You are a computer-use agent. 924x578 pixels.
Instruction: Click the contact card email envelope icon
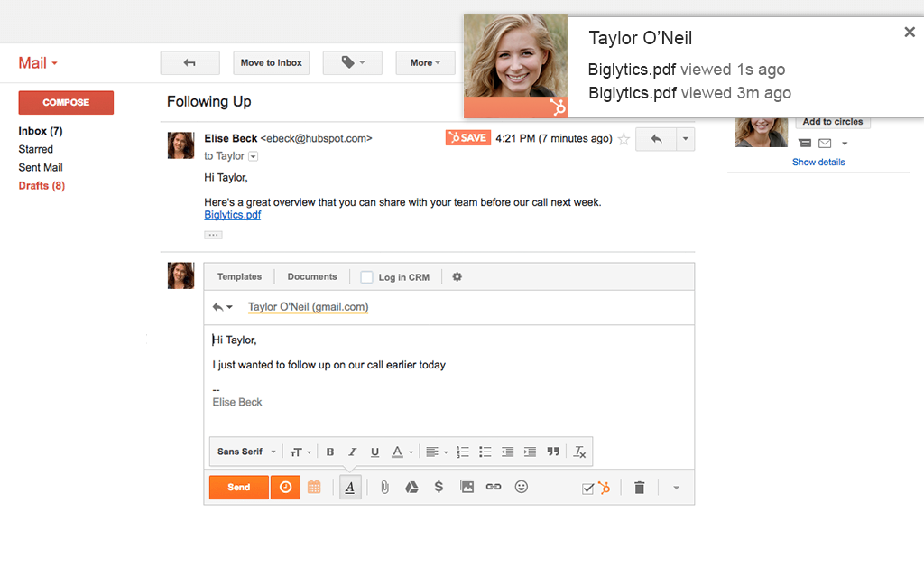[825, 144]
